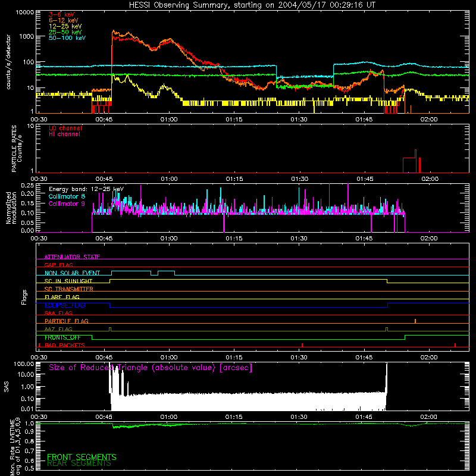Image resolution: width=476 pixels, height=476 pixels.
Task: Select the green 'FRONTS_OFF' label
Action: pos(62,337)
